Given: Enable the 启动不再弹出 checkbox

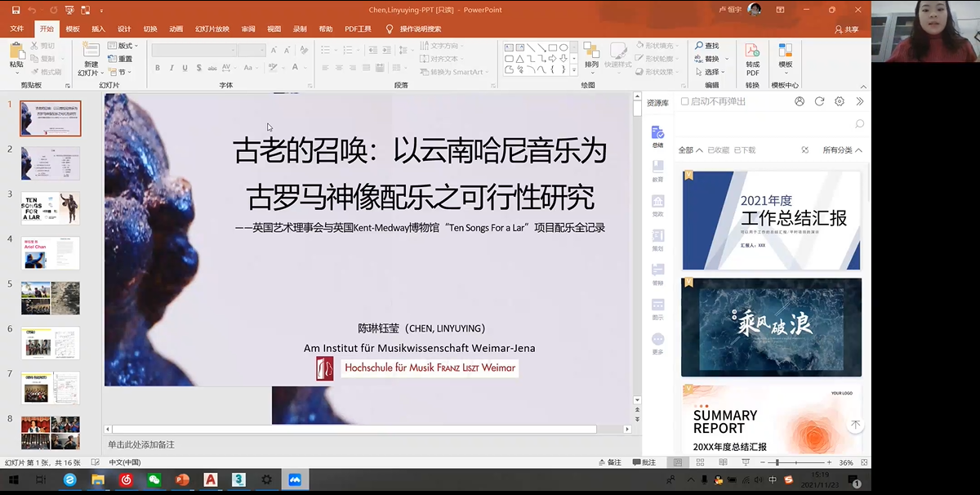Looking at the screenshot, I should coord(685,101).
